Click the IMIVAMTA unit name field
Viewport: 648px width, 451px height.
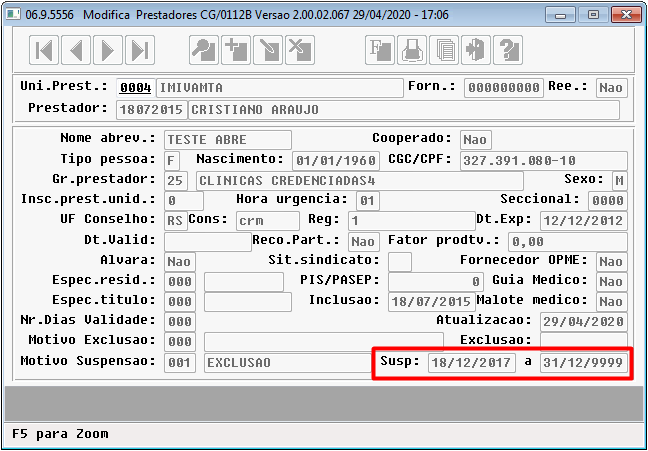click(280, 88)
